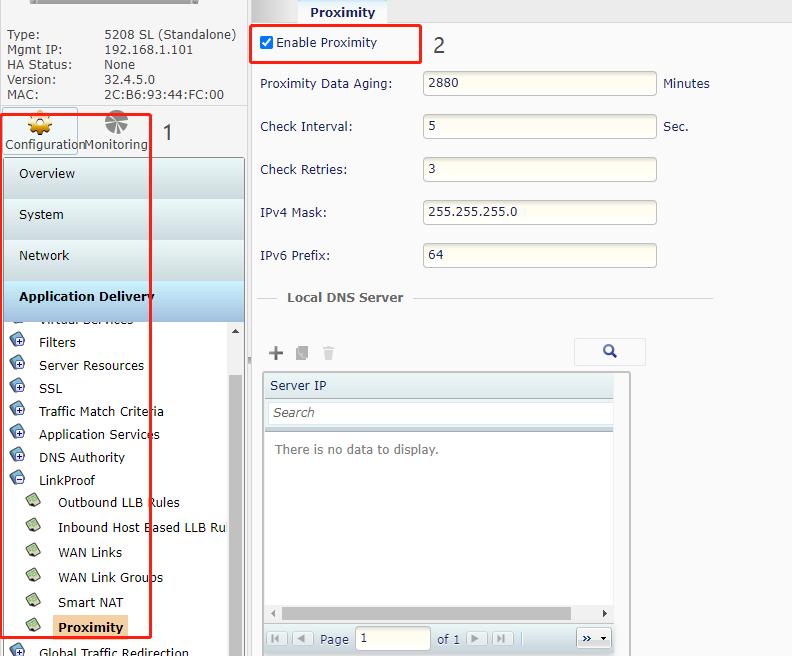Screen dimensions: 792x656
Task: Click the Check Retries field
Action: (x=539, y=169)
